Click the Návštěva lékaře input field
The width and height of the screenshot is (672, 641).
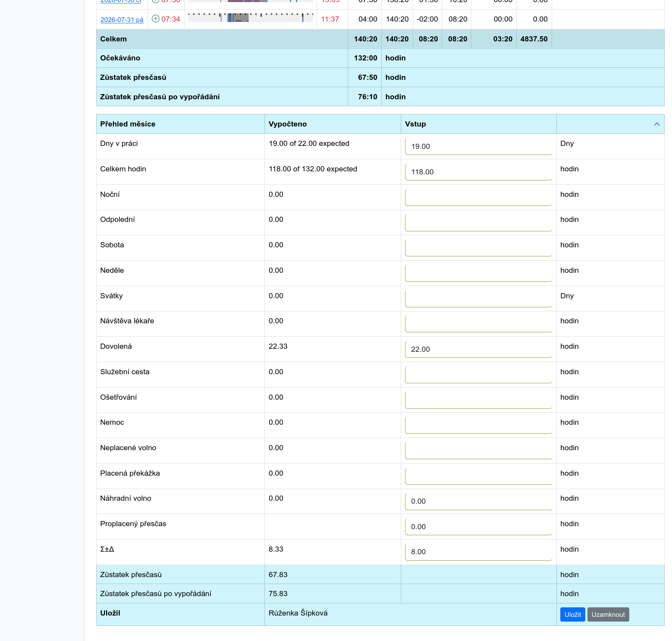click(478, 324)
